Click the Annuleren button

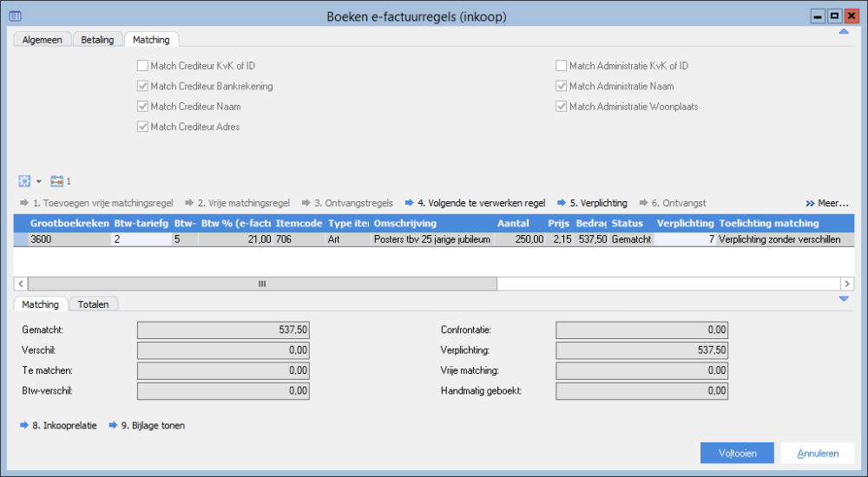point(818,454)
